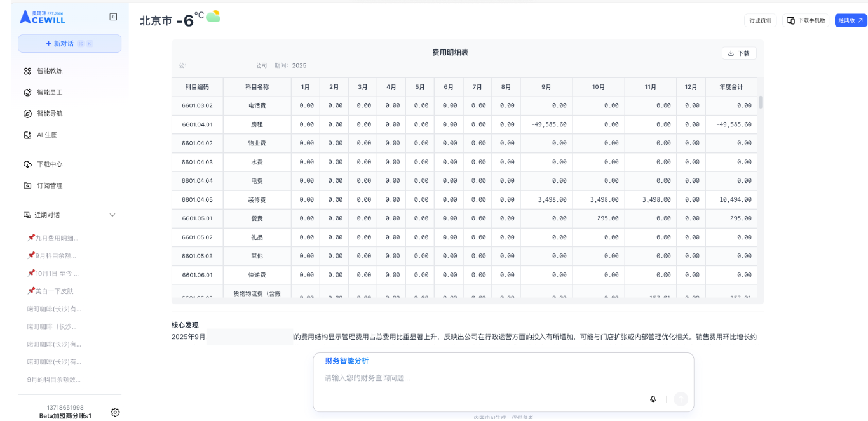Open the 智能教练 sidebar item
Image resolution: width=868 pixels, height=421 pixels.
pos(49,71)
